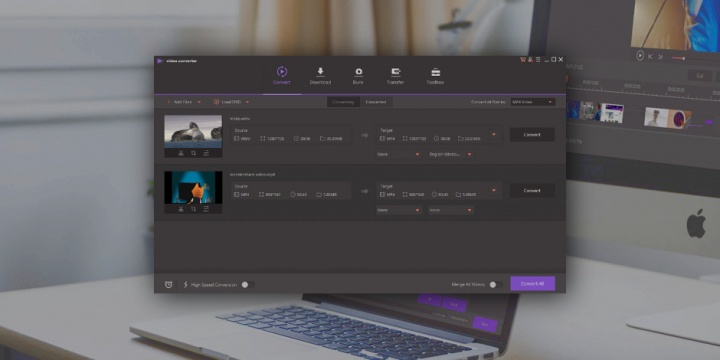Expand the Load DVD dropdown arrow
720x360 pixels.
coord(247,102)
